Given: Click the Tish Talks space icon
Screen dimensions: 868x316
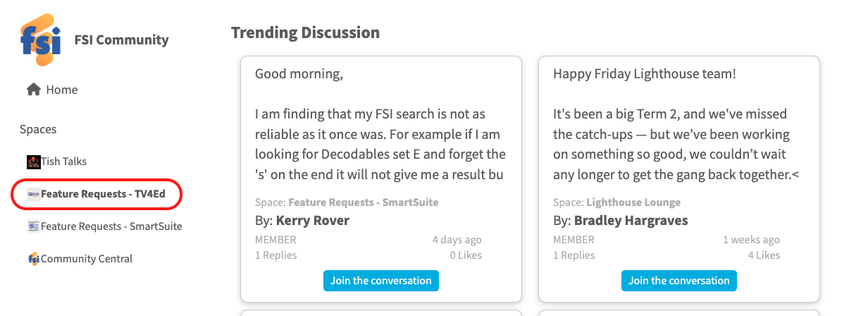Looking at the screenshot, I should coord(33,162).
